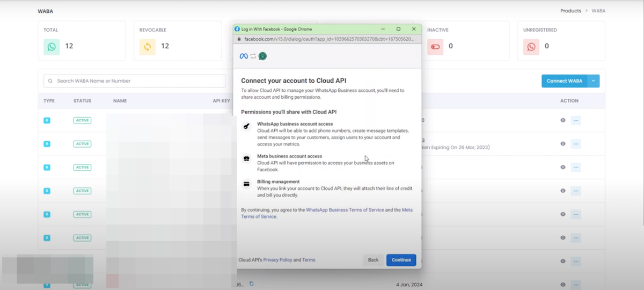Click the magnifier icon in WABA search box
The height and width of the screenshot is (290, 644).
(x=50, y=81)
